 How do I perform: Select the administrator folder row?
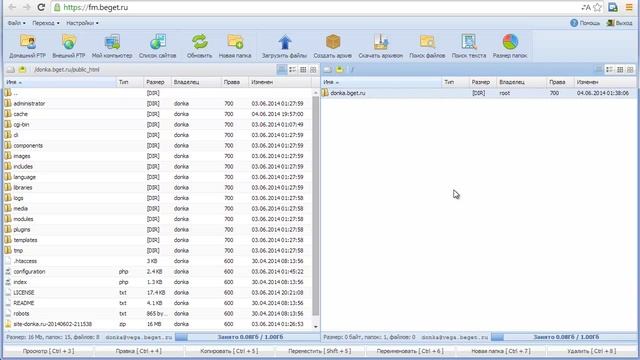[158, 104]
